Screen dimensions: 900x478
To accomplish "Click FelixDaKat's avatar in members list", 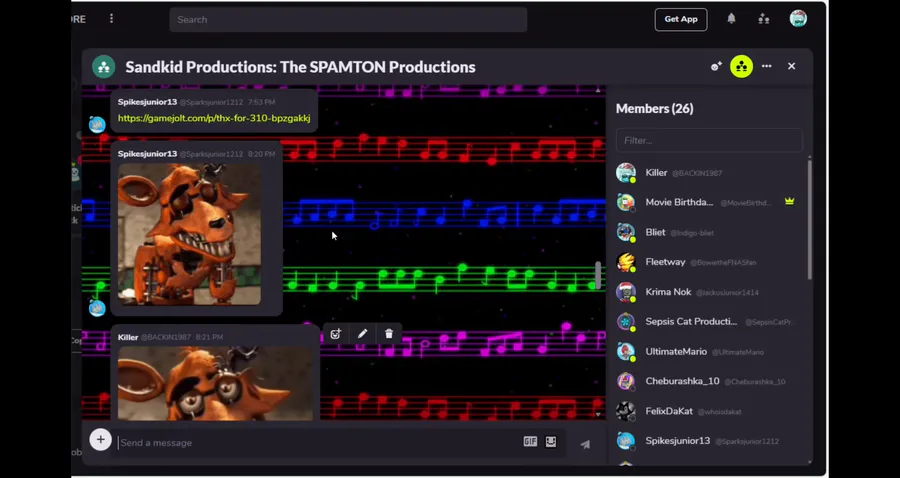I will point(626,411).
